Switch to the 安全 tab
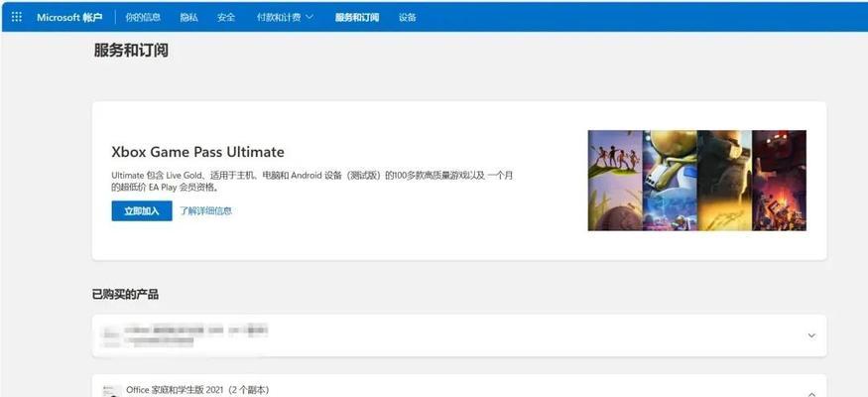Viewport: 868px width, 397px height. point(226,17)
